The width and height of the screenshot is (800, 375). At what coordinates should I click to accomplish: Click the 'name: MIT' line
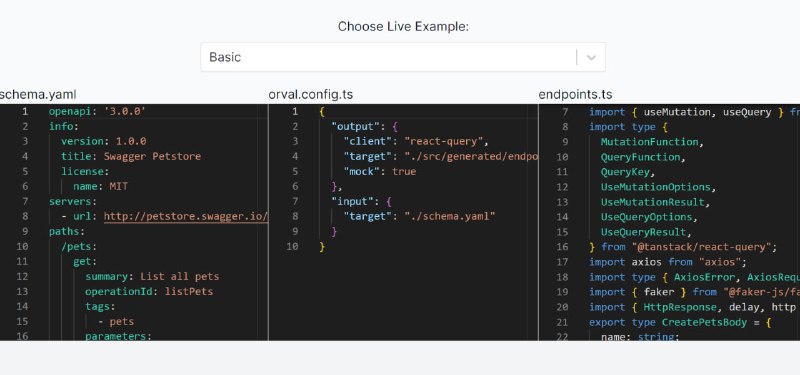coord(100,186)
